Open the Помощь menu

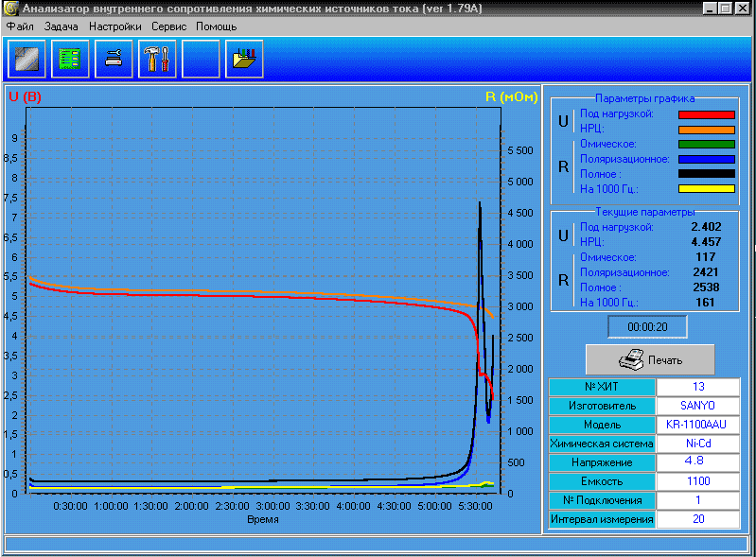tap(216, 26)
